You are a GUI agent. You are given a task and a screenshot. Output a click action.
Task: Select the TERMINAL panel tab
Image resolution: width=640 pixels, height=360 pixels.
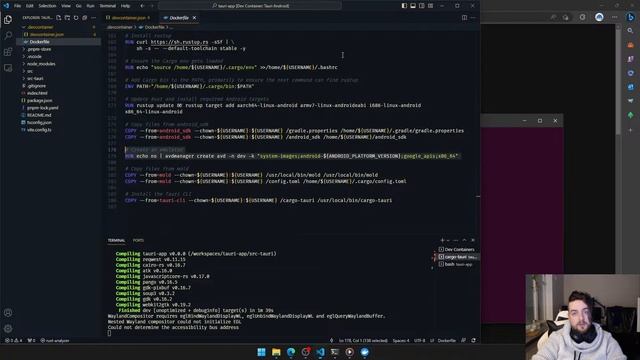[x=116, y=240]
